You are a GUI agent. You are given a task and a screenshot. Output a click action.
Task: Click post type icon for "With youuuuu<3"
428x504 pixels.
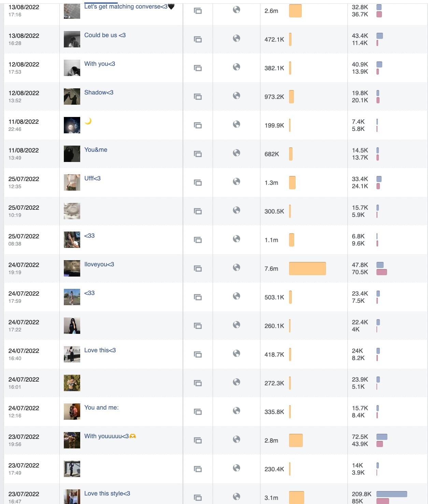point(198,440)
